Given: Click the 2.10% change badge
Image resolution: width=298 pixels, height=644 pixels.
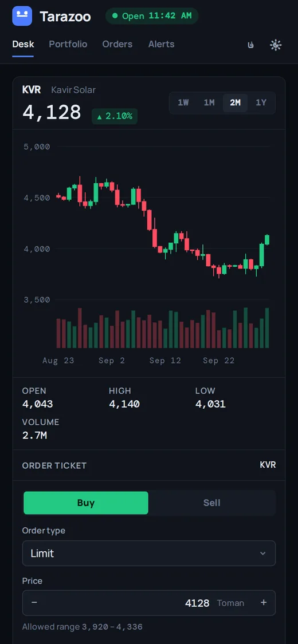Looking at the screenshot, I should pos(115,116).
